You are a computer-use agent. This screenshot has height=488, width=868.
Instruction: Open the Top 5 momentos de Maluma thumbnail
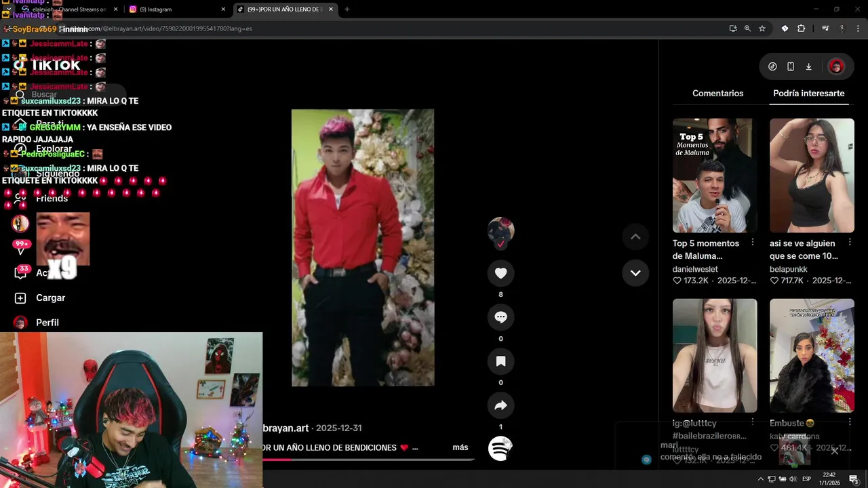click(x=715, y=176)
